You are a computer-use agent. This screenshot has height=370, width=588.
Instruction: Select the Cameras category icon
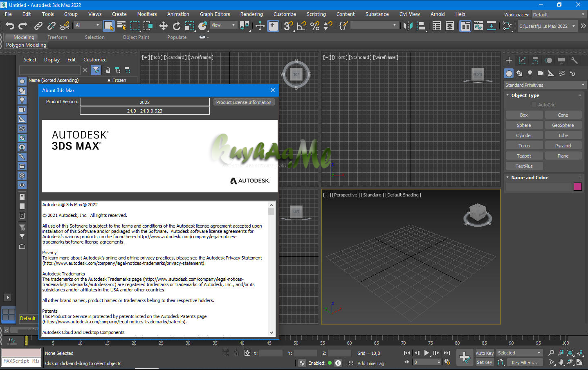coord(541,73)
